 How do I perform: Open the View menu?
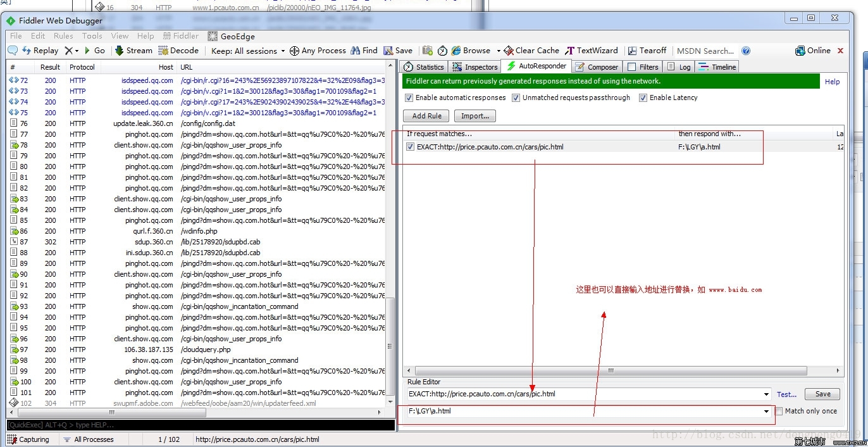pos(120,36)
